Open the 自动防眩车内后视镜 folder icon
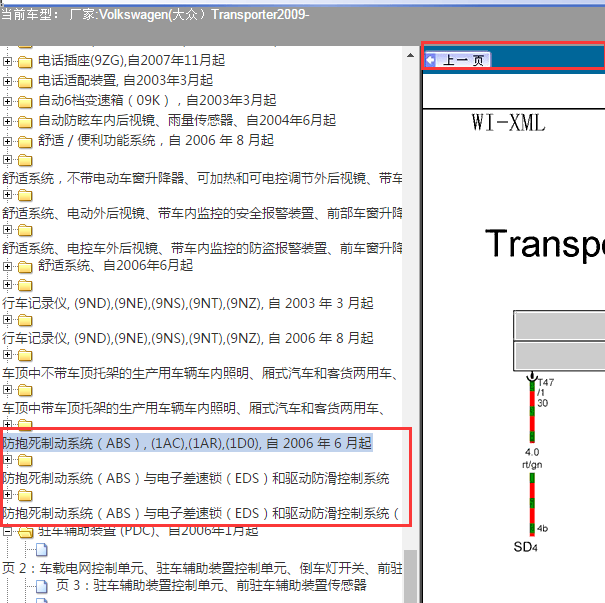Image resolution: width=605 pixels, height=603 pixels. [x=25, y=122]
